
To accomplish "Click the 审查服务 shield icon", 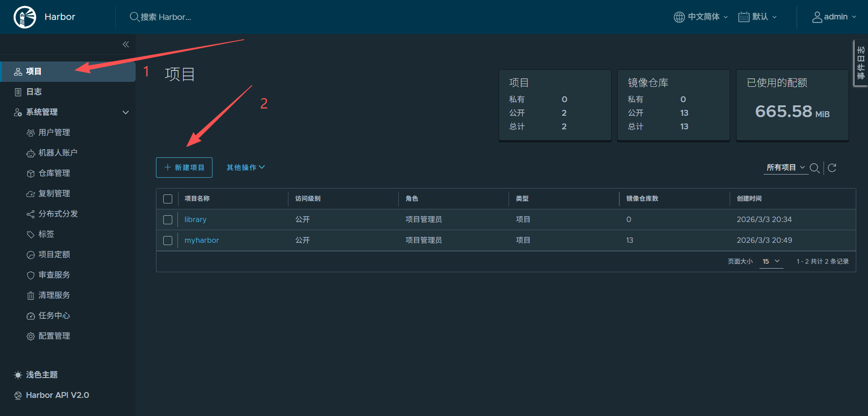I will coord(30,275).
